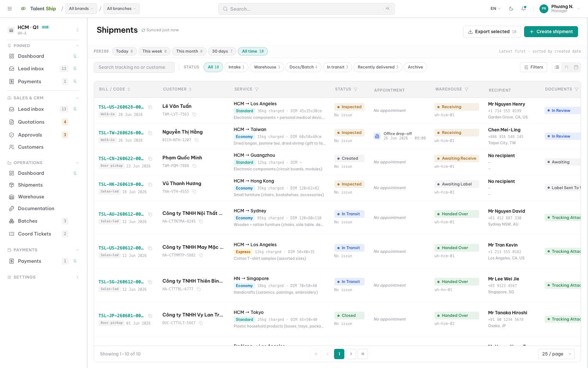This screenshot has width=588, height=368.
Task: Open shipment TSL-AU-260612 link
Action: [121, 214]
